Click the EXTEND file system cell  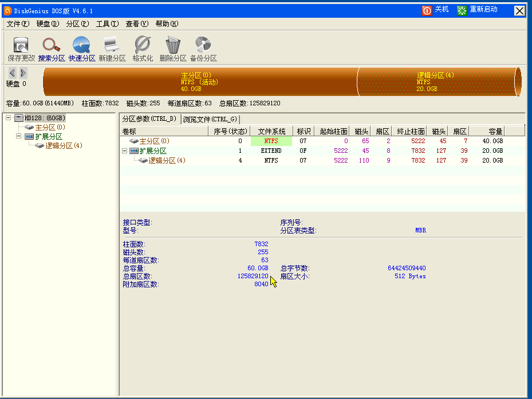[x=271, y=151]
